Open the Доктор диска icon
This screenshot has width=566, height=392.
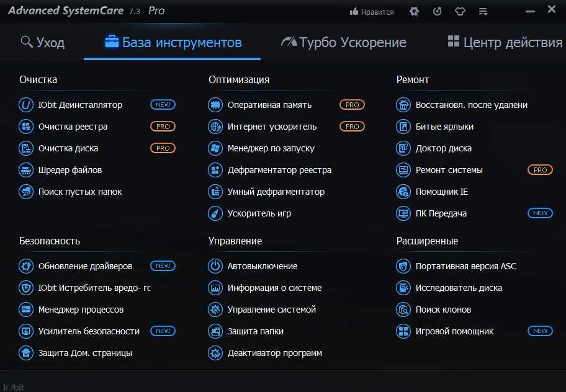[403, 148]
